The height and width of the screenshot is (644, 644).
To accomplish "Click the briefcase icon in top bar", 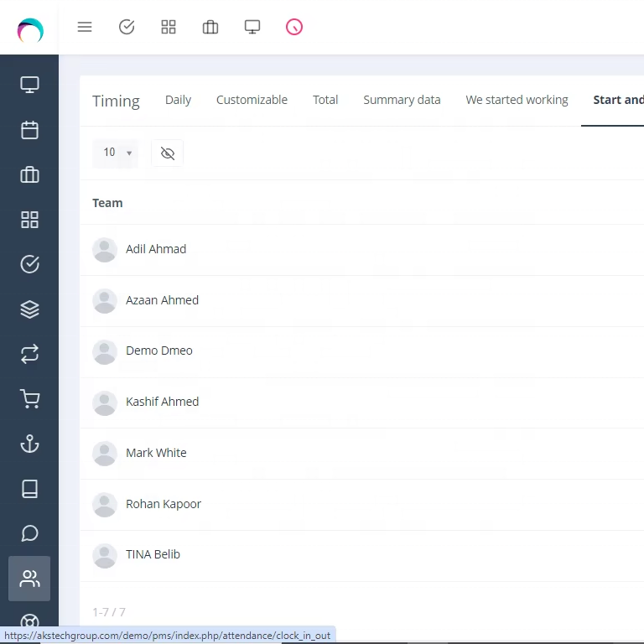I will tap(210, 27).
